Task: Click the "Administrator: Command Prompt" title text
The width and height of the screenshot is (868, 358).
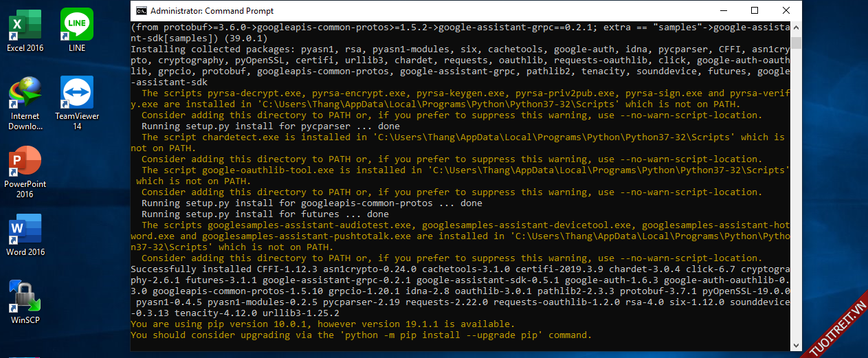Action: (x=212, y=11)
